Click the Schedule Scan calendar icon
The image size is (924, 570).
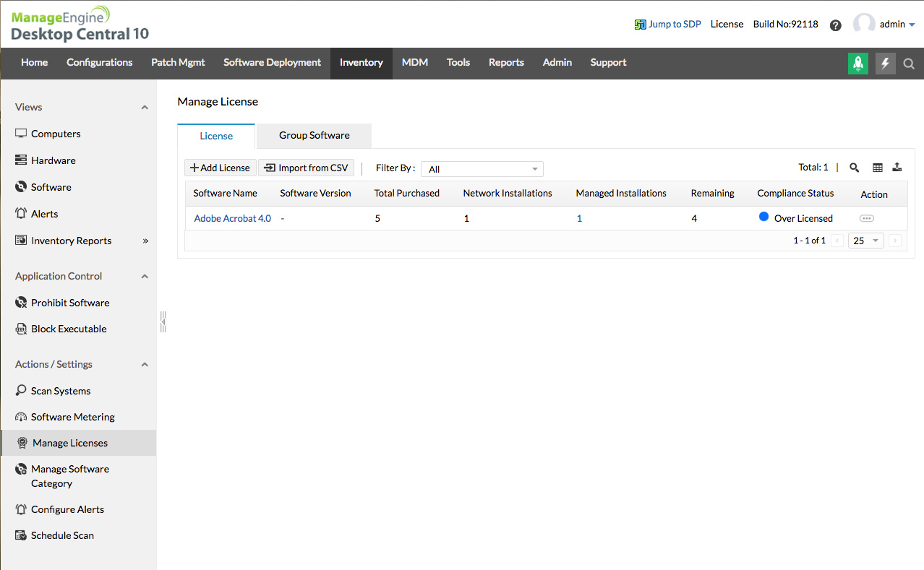point(21,535)
